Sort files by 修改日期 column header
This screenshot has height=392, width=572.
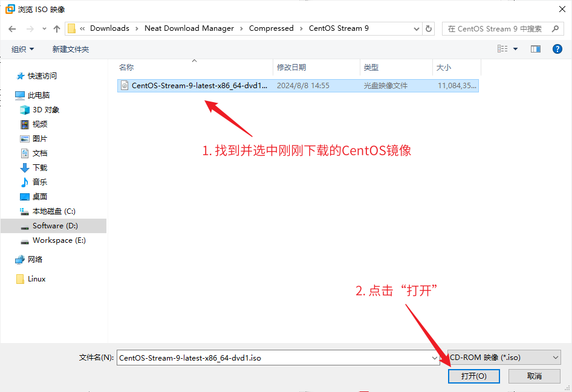coord(291,68)
